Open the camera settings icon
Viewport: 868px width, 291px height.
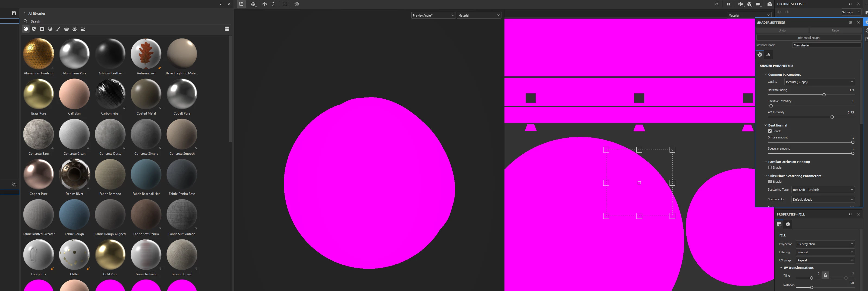759,4
